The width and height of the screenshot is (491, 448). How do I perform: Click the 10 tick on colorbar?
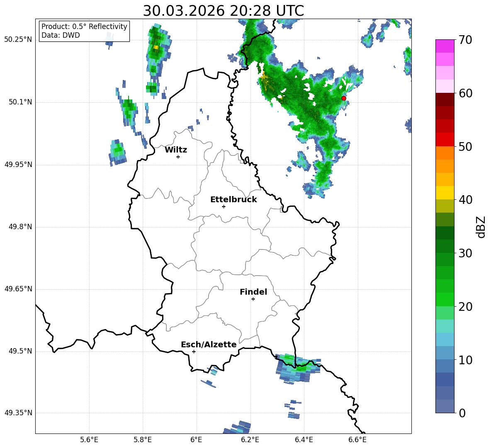465,360
